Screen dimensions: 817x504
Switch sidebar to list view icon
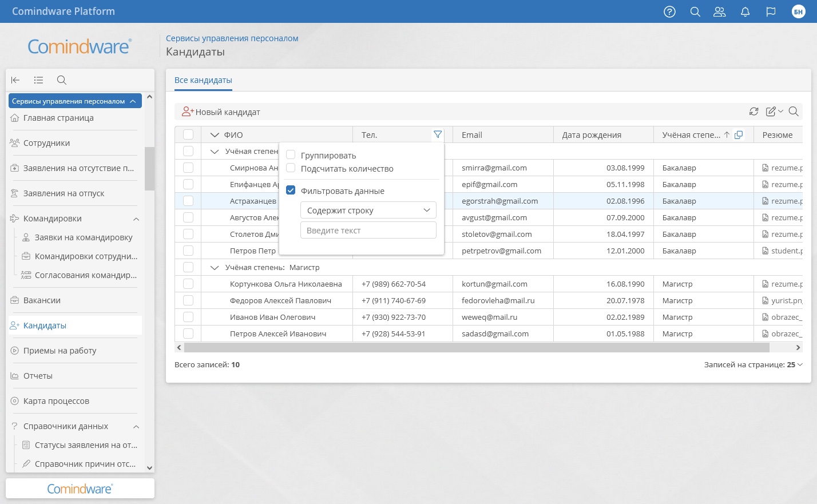pyautogui.click(x=38, y=80)
